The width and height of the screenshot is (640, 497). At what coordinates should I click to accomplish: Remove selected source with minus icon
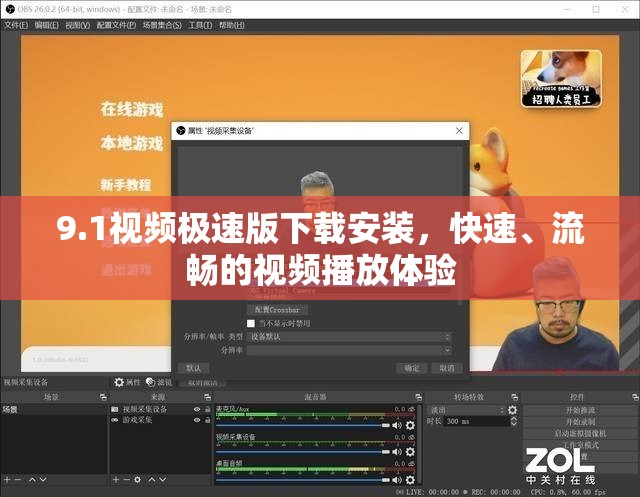click(x=127, y=479)
